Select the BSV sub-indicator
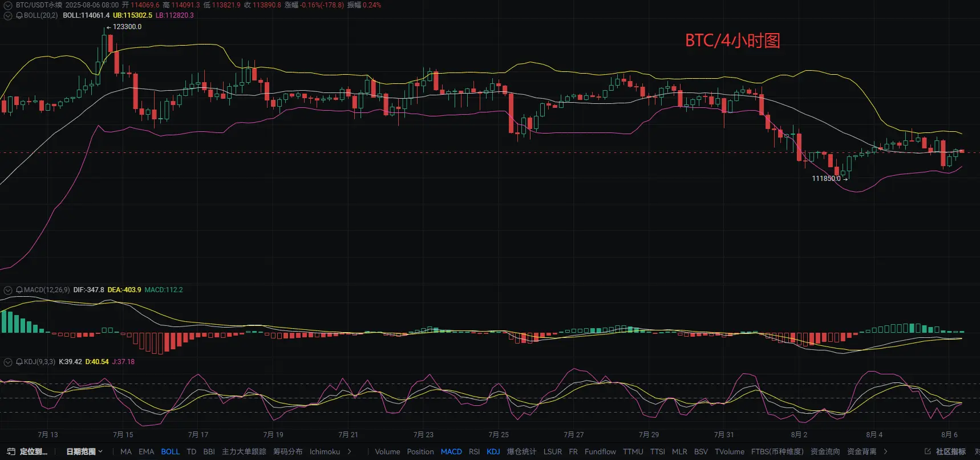The width and height of the screenshot is (980, 460). pyautogui.click(x=701, y=451)
